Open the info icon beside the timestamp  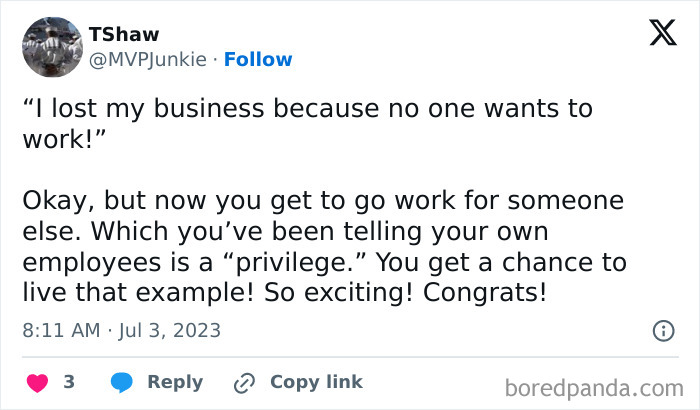point(662,330)
